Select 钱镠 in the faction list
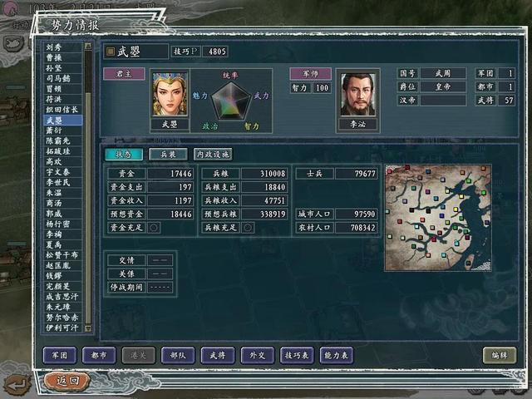This screenshot has height=399, width=532. [x=63, y=276]
